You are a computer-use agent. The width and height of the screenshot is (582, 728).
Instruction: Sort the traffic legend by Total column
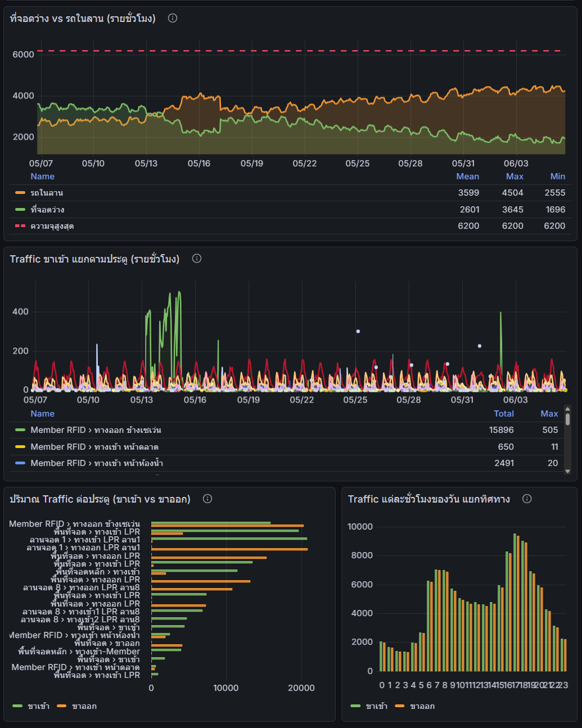[504, 414]
